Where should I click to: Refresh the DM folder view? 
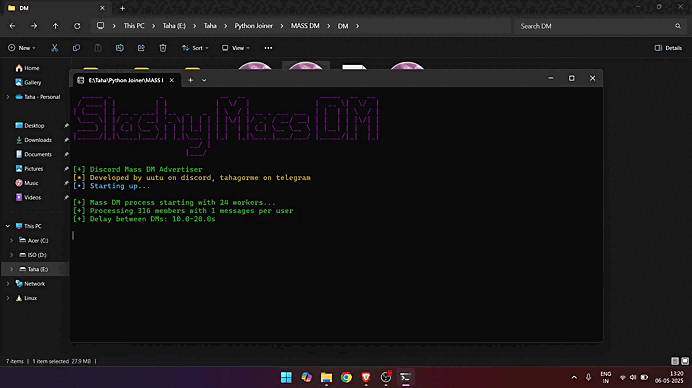coord(77,26)
